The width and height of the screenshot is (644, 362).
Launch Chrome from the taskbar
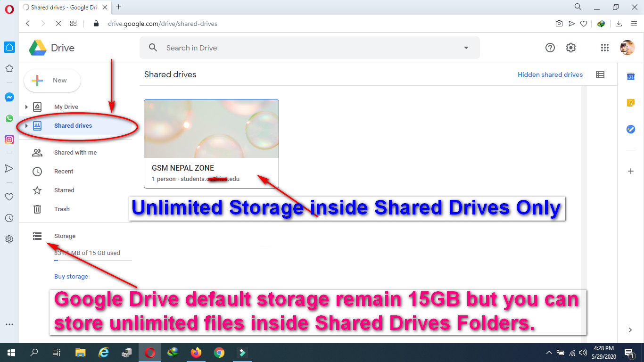pyautogui.click(x=219, y=352)
